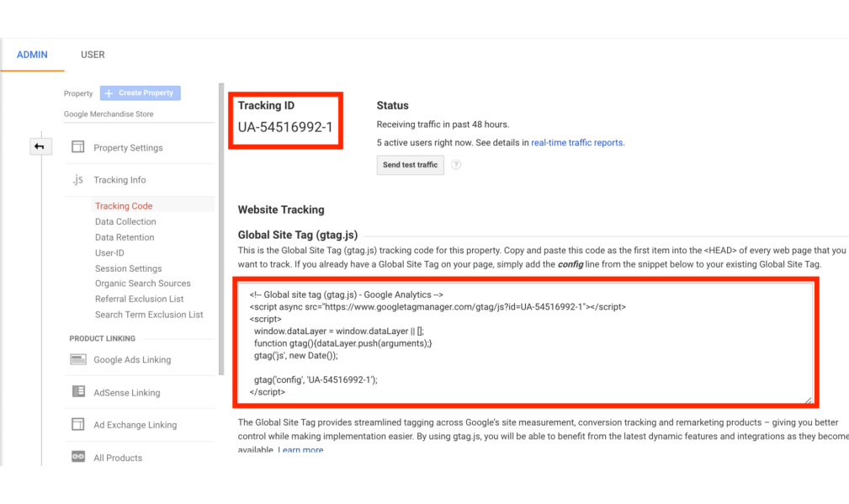Switch to the ADMIN tab
This screenshot has height=504, width=849.
[32, 55]
